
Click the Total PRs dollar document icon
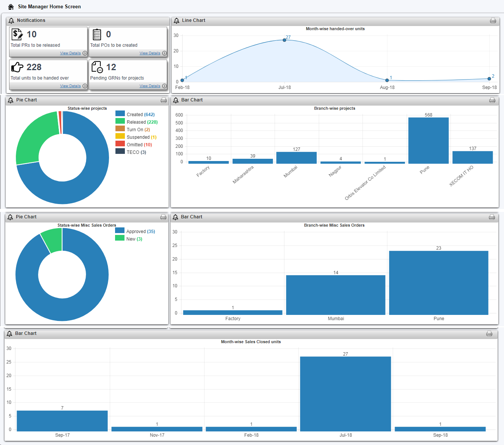click(17, 34)
